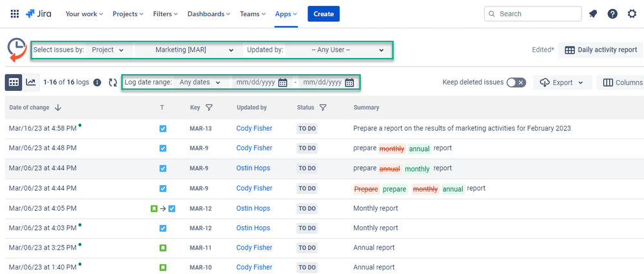Click the story type icon for MAR-10

coord(162,268)
